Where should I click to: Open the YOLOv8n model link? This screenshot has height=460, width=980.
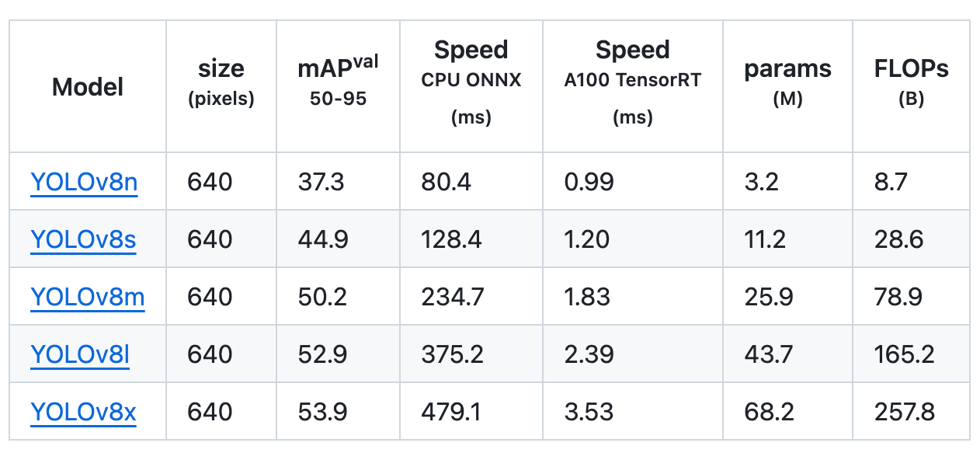point(84,182)
